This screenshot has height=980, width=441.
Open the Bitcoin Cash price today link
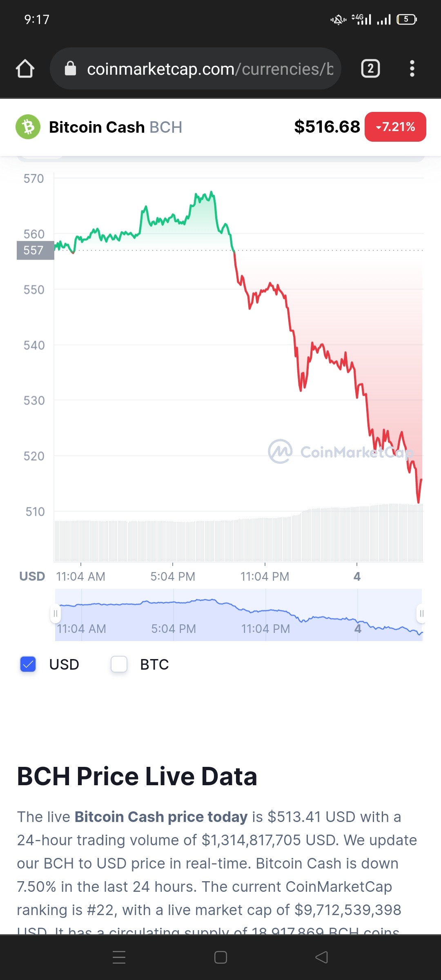(x=161, y=817)
